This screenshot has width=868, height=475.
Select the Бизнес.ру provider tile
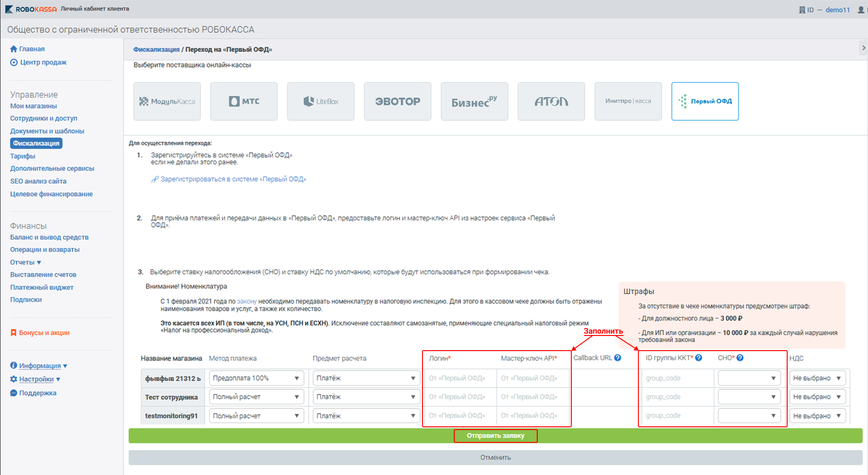[474, 101]
